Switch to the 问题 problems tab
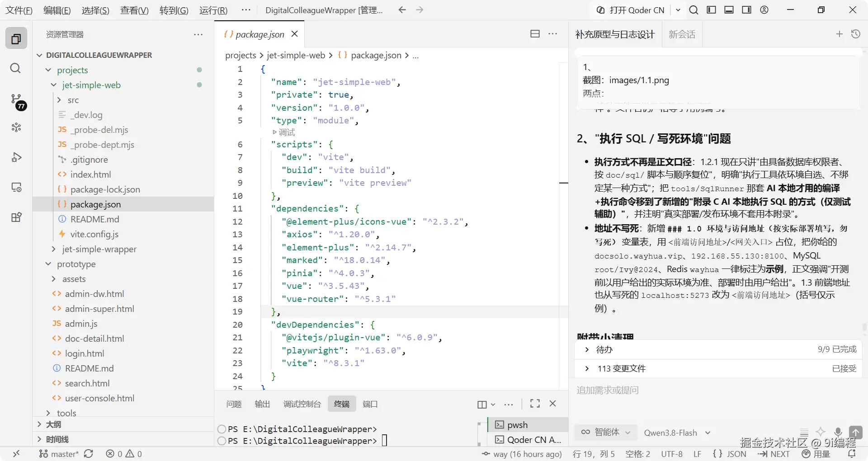The height and width of the screenshot is (461, 868). click(234, 404)
